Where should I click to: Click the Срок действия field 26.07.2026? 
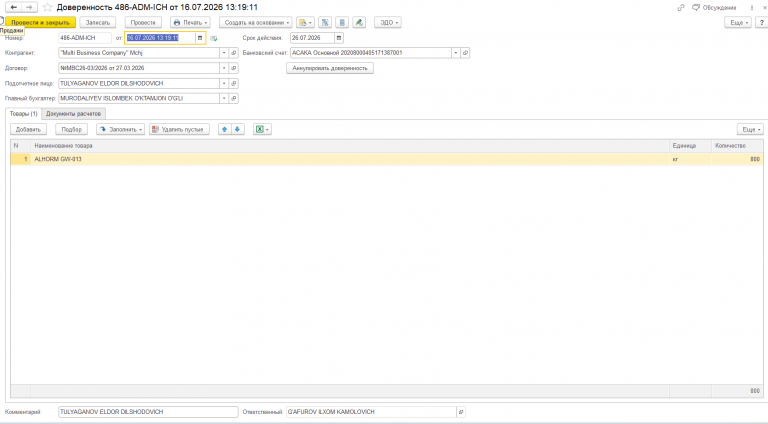point(312,38)
